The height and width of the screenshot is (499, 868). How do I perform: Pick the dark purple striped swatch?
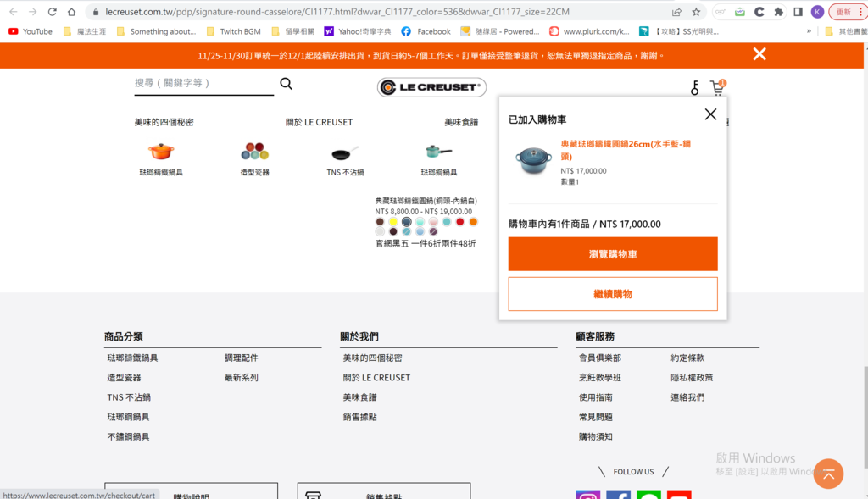click(433, 232)
